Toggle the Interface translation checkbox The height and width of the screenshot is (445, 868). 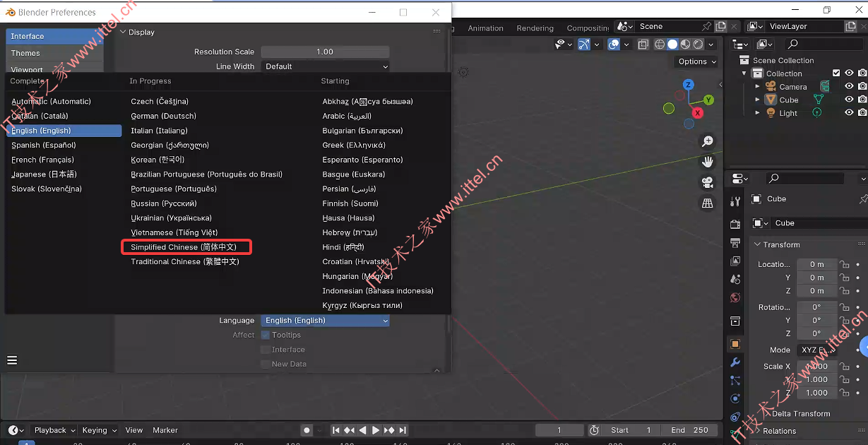266,350
